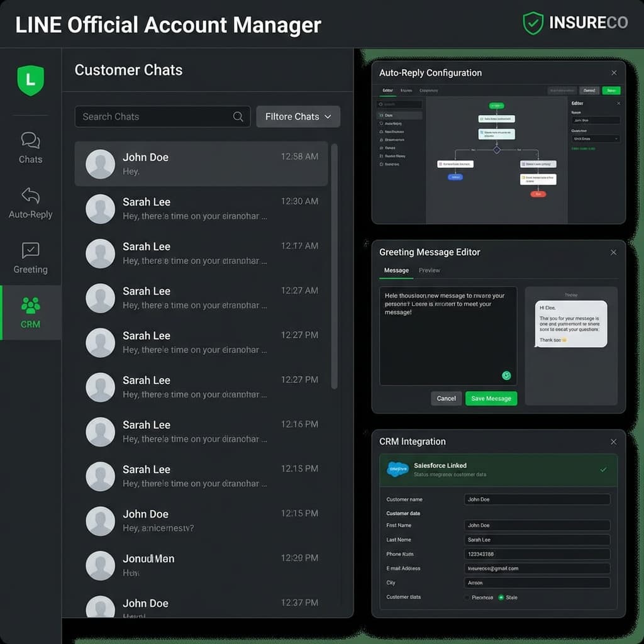Select the first Customer status radio option
Viewport: 644px width, 644px height.
click(467, 597)
